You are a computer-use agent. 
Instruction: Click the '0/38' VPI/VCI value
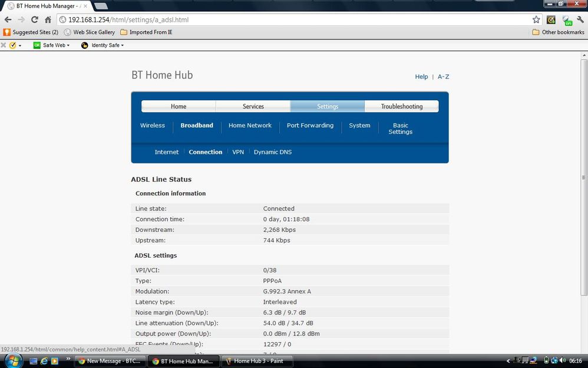tap(270, 270)
